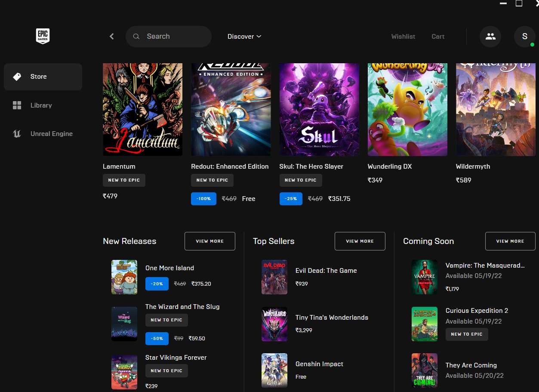The height and width of the screenshot is (392, 539).
Task: Expand the Discover dropdown menu
Action: (244, 37)
